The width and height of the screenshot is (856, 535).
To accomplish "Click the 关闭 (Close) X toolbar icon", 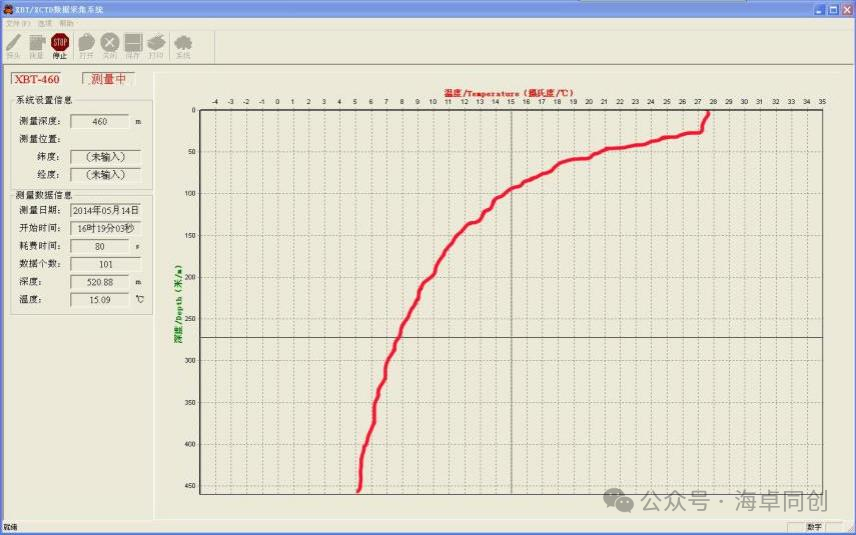I will [x=110, y=43].
